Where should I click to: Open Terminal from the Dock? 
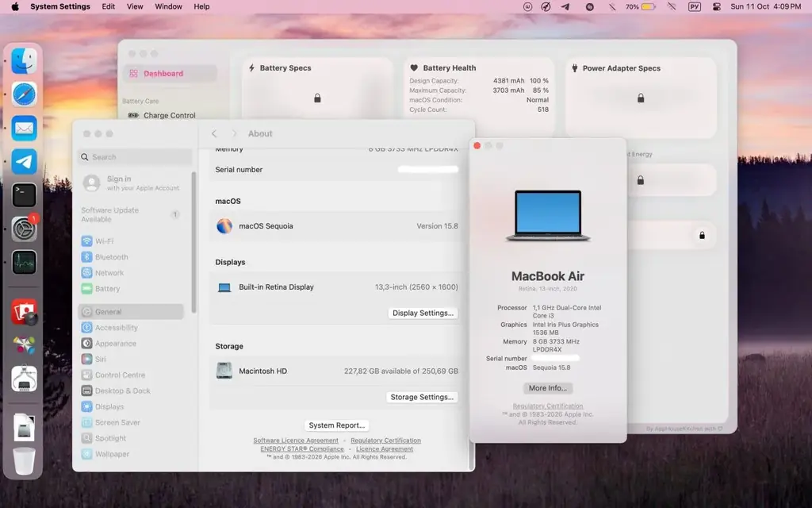point(24,195)
